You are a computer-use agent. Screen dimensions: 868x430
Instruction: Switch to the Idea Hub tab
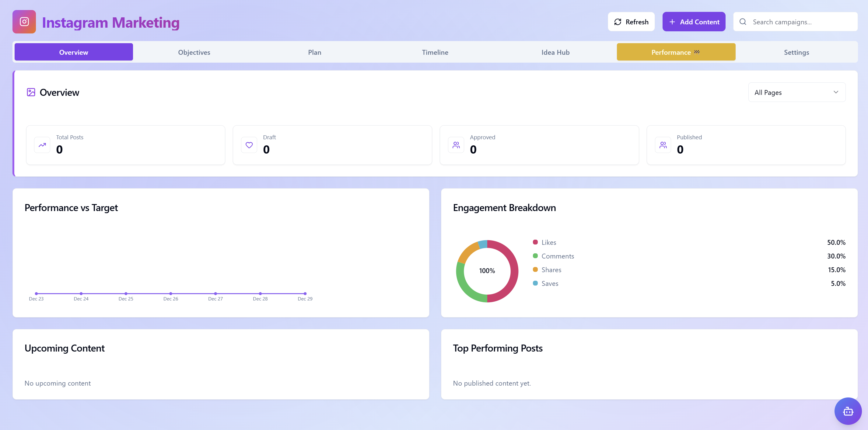pos(555,52)
